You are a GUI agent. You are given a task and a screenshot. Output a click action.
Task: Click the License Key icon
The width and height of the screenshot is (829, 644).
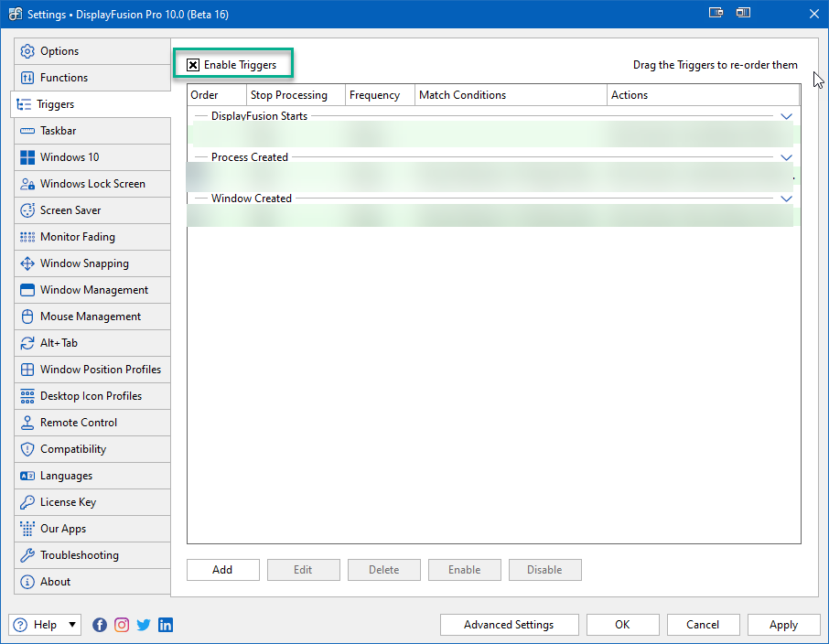(x=27, y=502)
